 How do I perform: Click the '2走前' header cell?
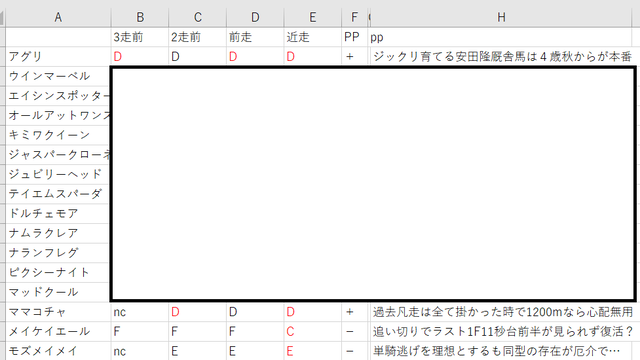click(x=198, y=37)
